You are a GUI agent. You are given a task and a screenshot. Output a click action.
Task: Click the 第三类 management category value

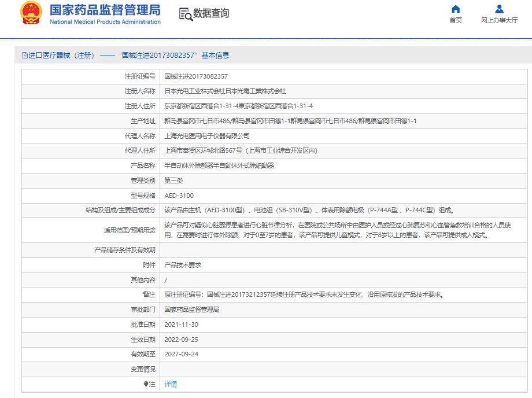[174, 180]
